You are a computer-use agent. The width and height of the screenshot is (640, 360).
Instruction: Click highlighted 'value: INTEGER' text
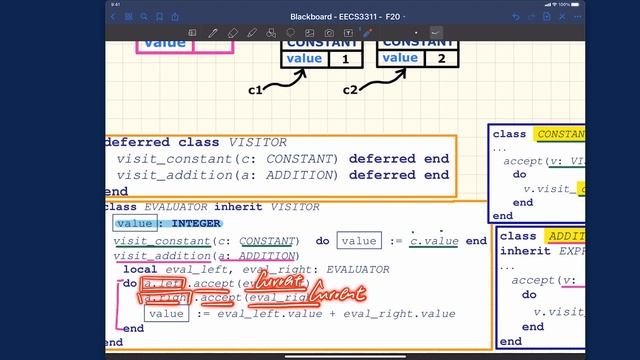click(x=169, y=223)
